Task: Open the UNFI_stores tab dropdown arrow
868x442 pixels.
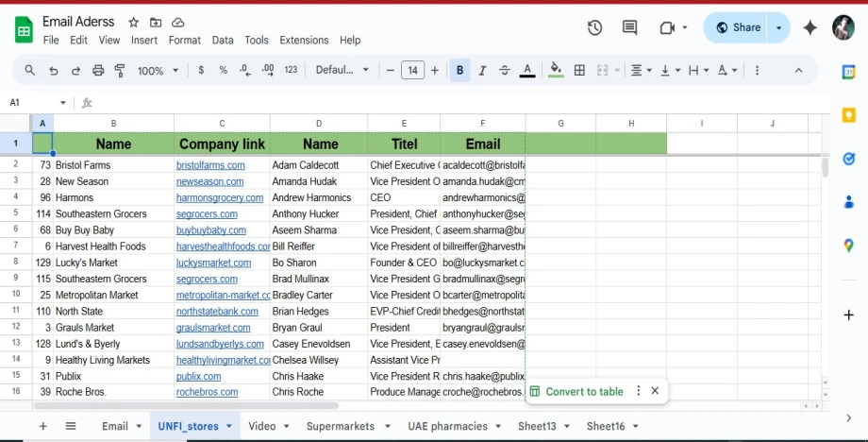Action: tap(228, 427)
